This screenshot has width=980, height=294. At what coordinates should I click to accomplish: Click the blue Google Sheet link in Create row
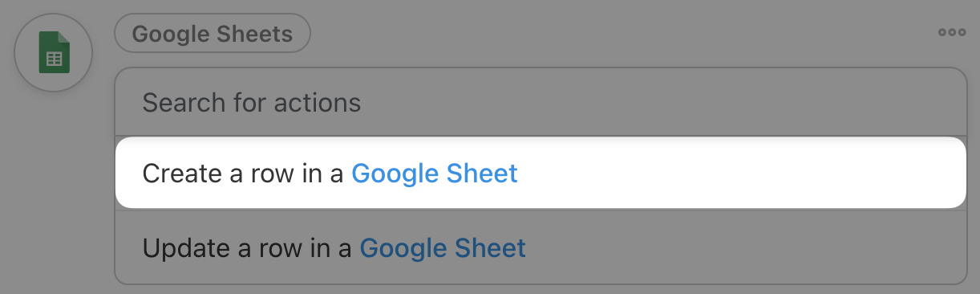click(435, 174)
